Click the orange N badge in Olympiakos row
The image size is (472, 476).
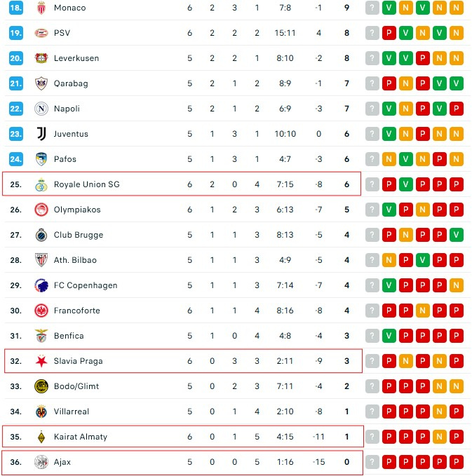click(422, 210)
